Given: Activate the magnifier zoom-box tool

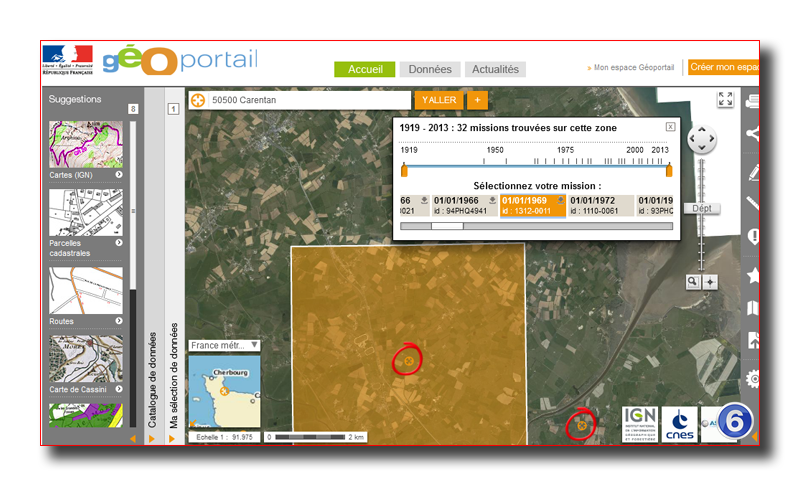Looking at the screenshot, I should (x=692, y=282).
